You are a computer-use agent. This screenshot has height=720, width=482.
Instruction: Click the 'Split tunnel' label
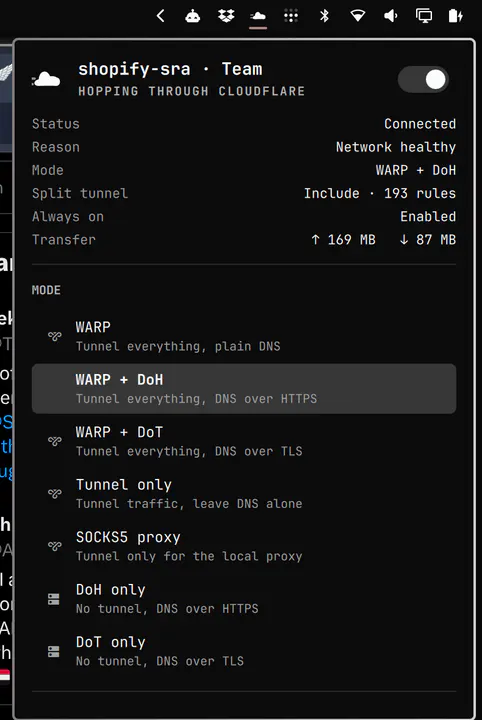coord(80,193)
